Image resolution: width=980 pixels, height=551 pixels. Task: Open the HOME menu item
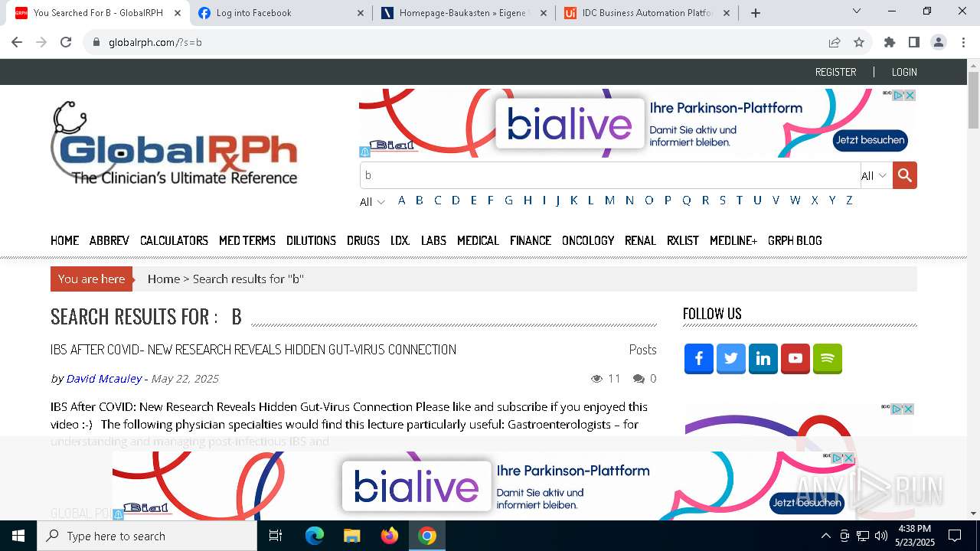pyautogui.click(x=65, y=240)
